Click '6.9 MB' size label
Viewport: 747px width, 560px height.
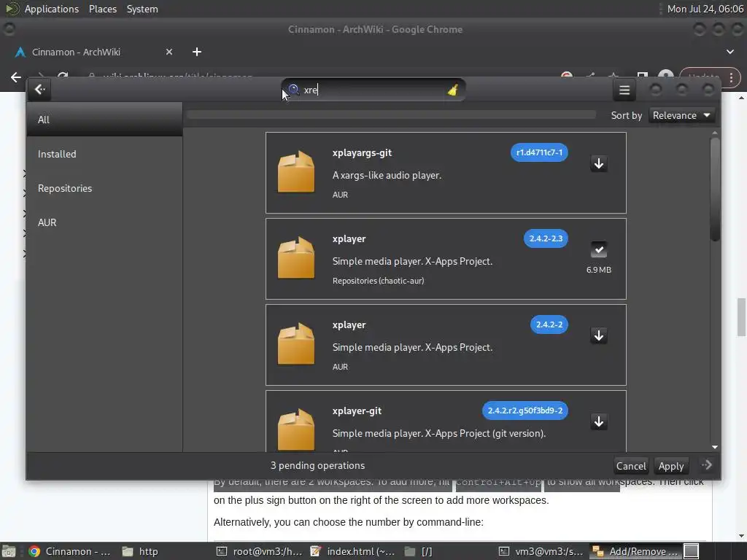[599, 270]
